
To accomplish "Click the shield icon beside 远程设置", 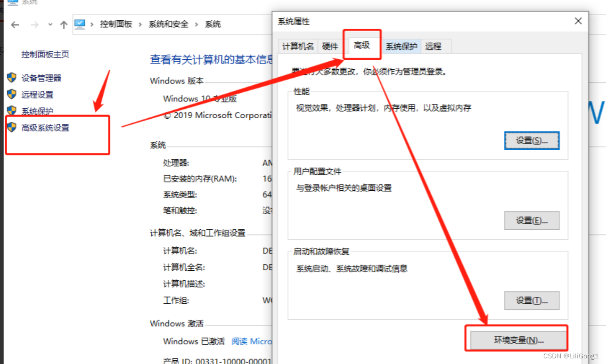I will point(11,94).
